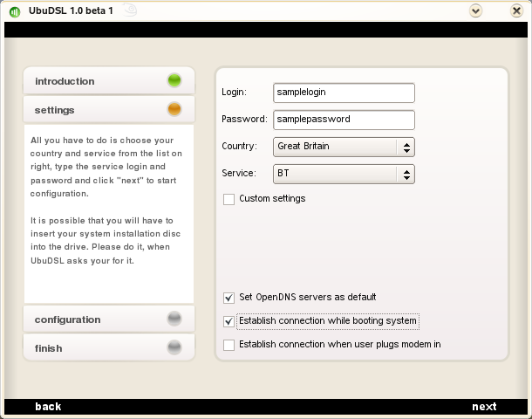Close the UbuDSL window
The height and width of the screenshot is (419, 532).
point(516,10)
